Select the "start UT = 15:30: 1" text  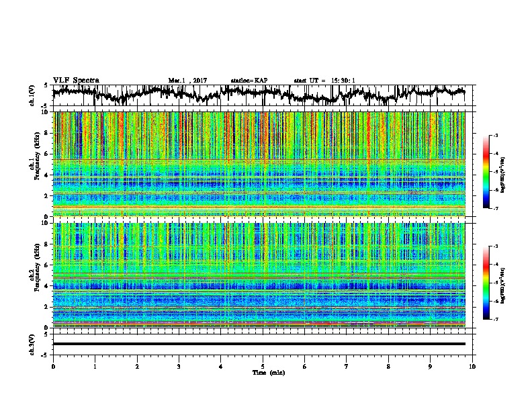point(324,81)
